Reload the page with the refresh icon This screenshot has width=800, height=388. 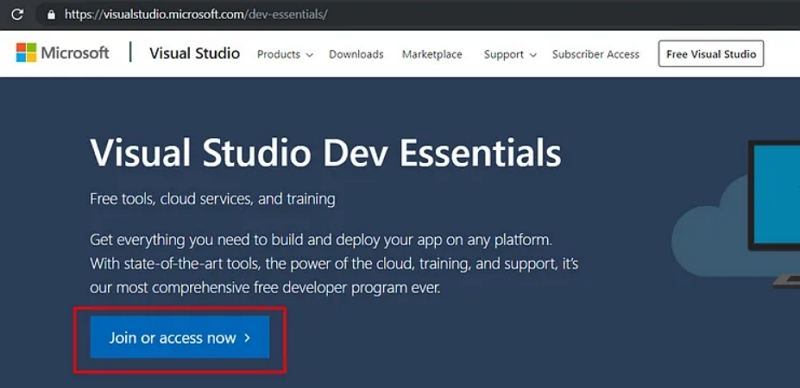tap(17, 14)
